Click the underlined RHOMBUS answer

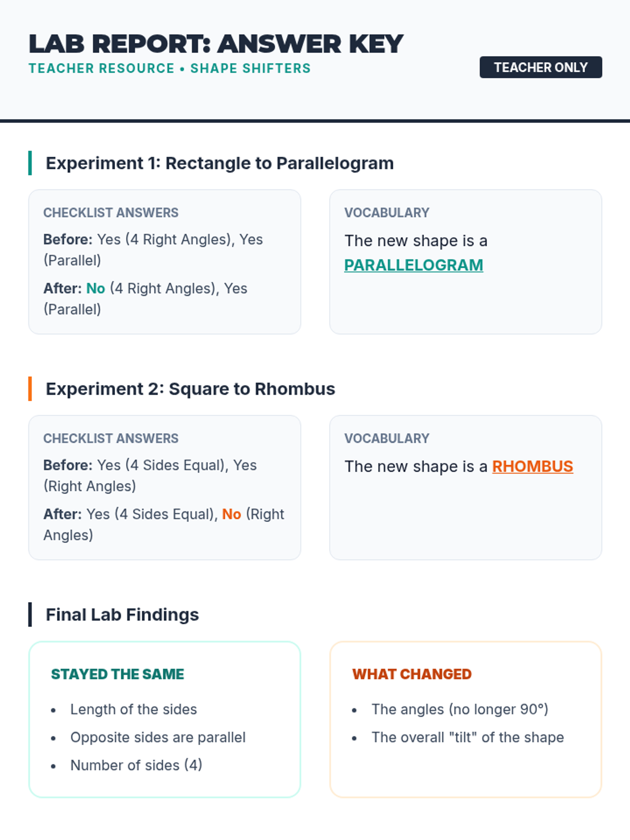532,466
